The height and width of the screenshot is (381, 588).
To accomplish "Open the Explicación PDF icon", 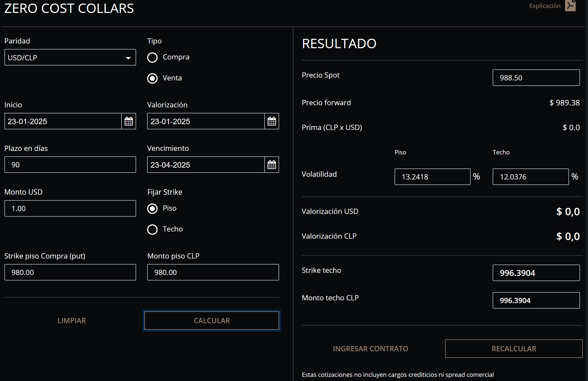I will pos(570,6).
